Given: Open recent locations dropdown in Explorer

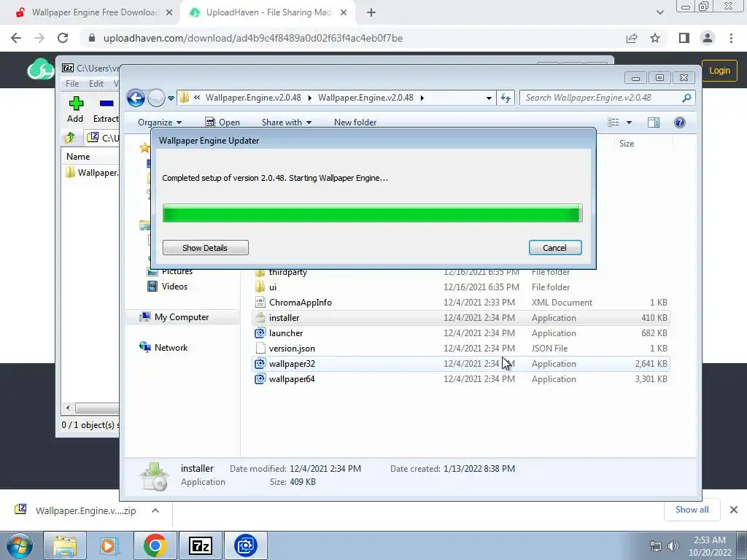Looking at the screenshot, I should click(x=171, y=98).
